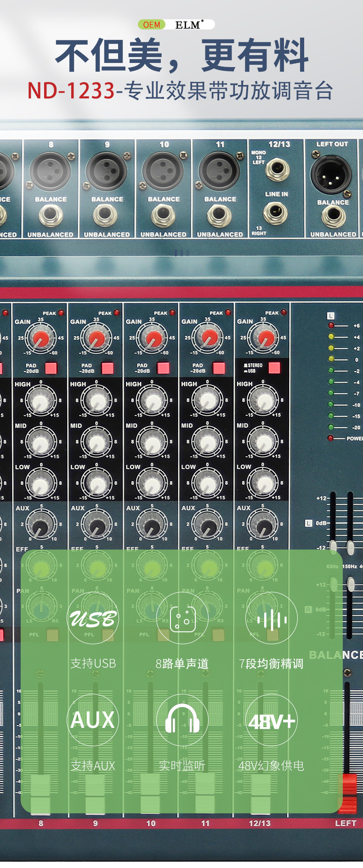Viewport: 363px width, 868px height.
Task: Click channel 12/13 PEAK indicator LED
Action: (x=284, y=312)
